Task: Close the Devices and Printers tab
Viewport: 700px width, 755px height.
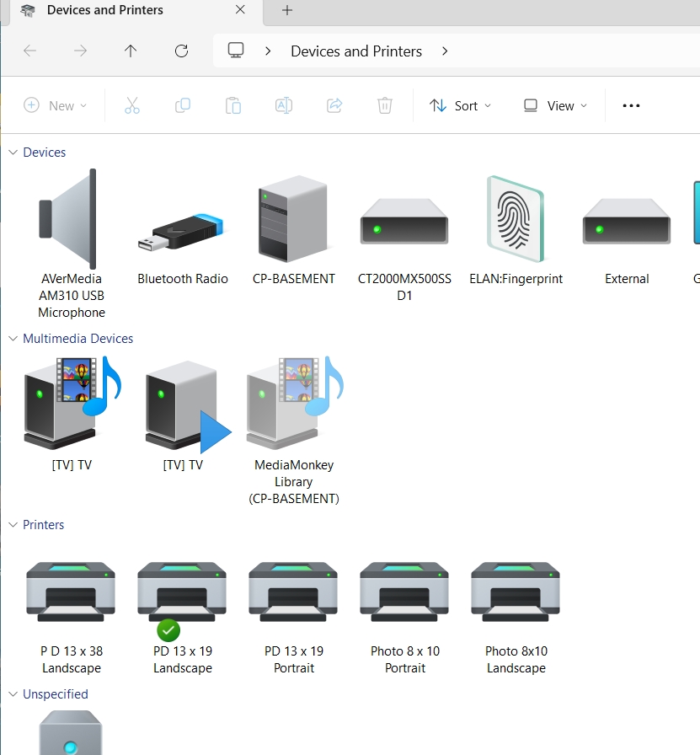Action: (x=240, y=9)
